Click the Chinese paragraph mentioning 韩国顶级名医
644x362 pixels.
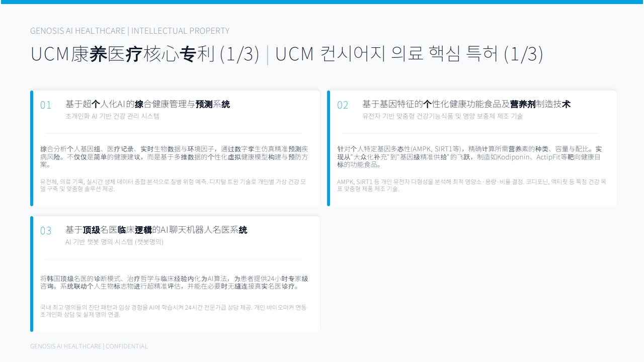click(x=174, y=283)
